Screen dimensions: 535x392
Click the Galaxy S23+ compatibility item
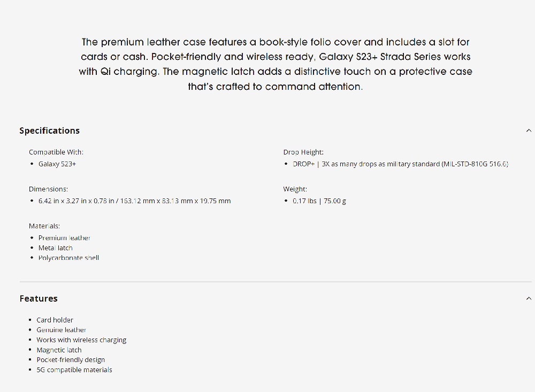tap(57, 164)
